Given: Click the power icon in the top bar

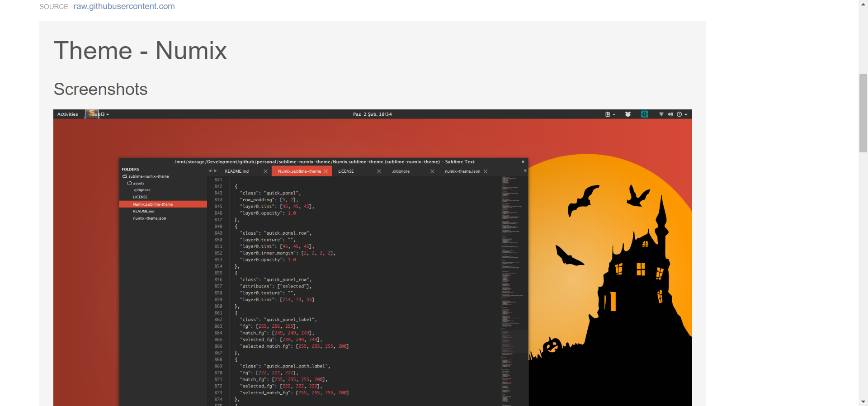Looking at the screenshot, I should pos(679,114).
